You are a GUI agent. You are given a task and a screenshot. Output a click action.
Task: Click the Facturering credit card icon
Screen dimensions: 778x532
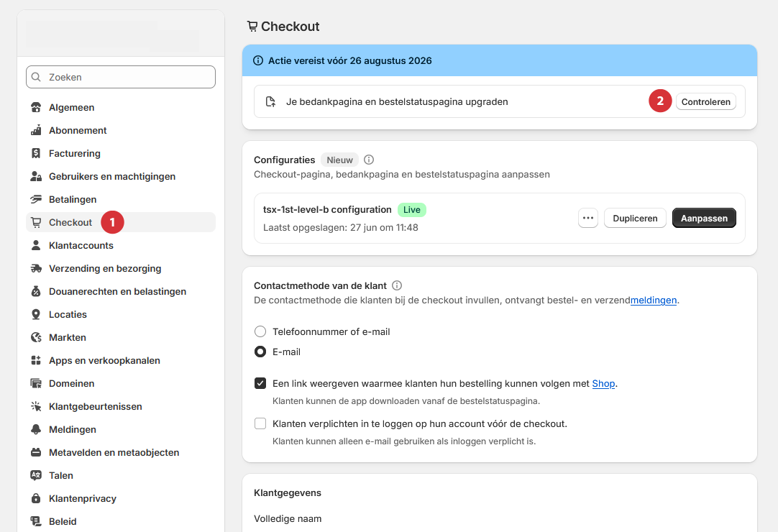click(35, 153)
